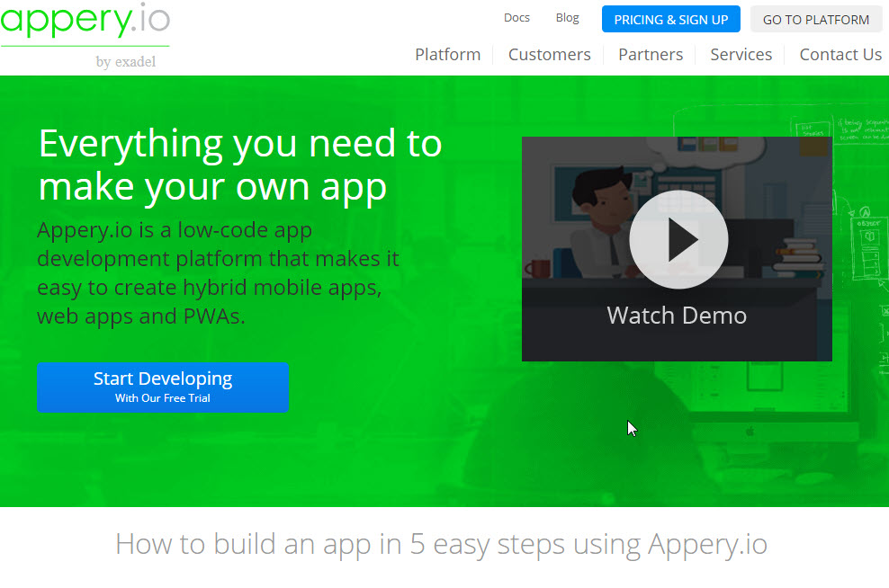Click the Apple logo on the background monitor
This screenshot has height=588, width=889.
pyautogui.click(x=750, y=432)
